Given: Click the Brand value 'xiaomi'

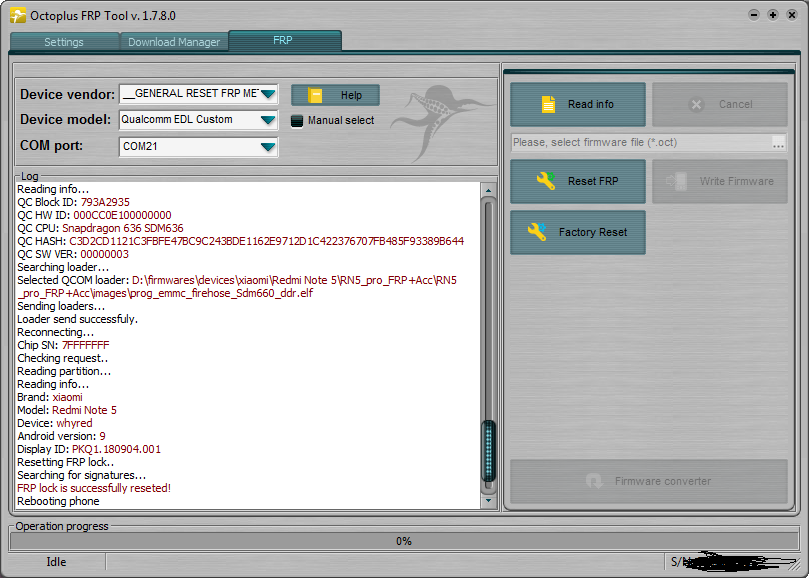Looking at the screenshot, I should pos(67,397).
